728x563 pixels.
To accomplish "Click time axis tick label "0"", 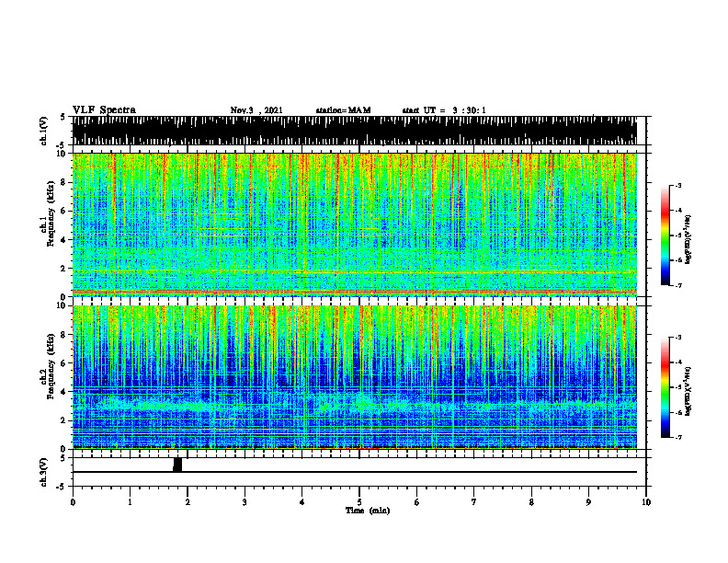I will [x=73, y=502].
